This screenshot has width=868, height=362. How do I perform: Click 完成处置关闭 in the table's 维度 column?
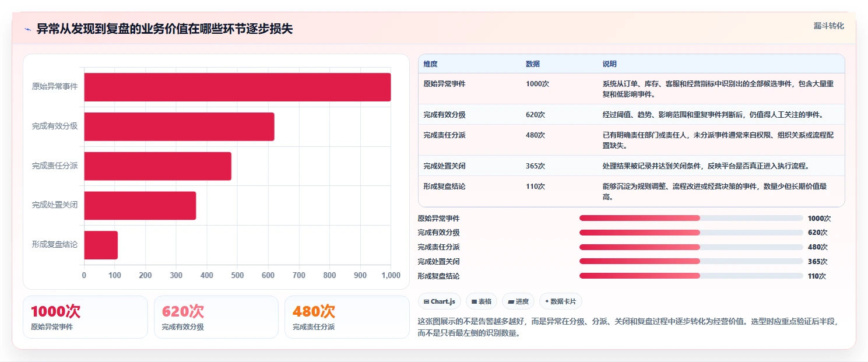click(444, 166)
